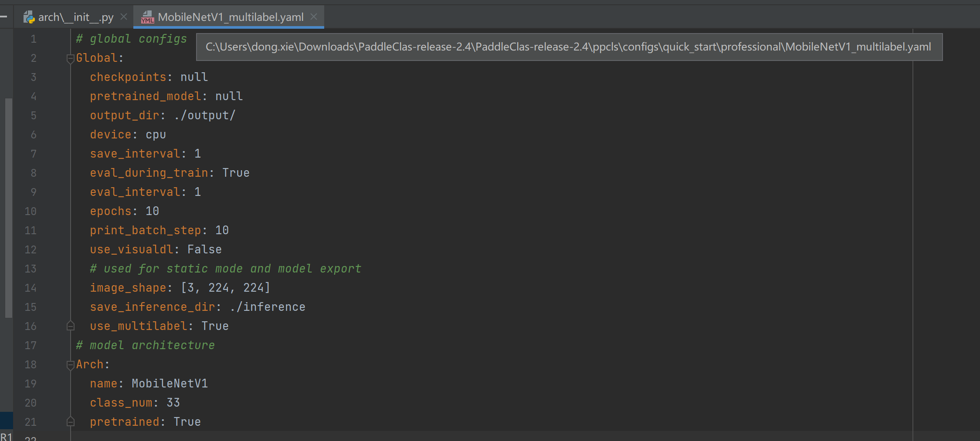Click line number 21 in gutter
Image resolution: width=980 pixels, height=441 pixels.
tap(31, 422)
